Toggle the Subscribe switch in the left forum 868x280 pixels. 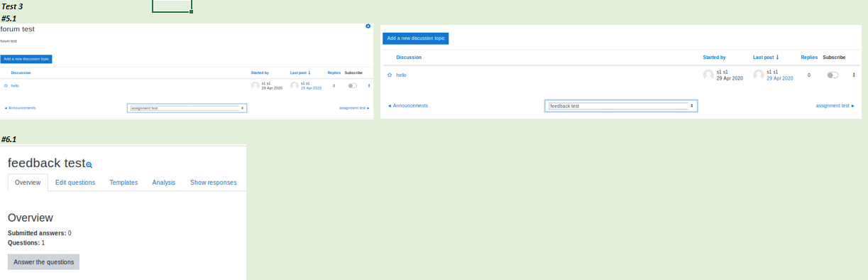[x=353, y=85]
